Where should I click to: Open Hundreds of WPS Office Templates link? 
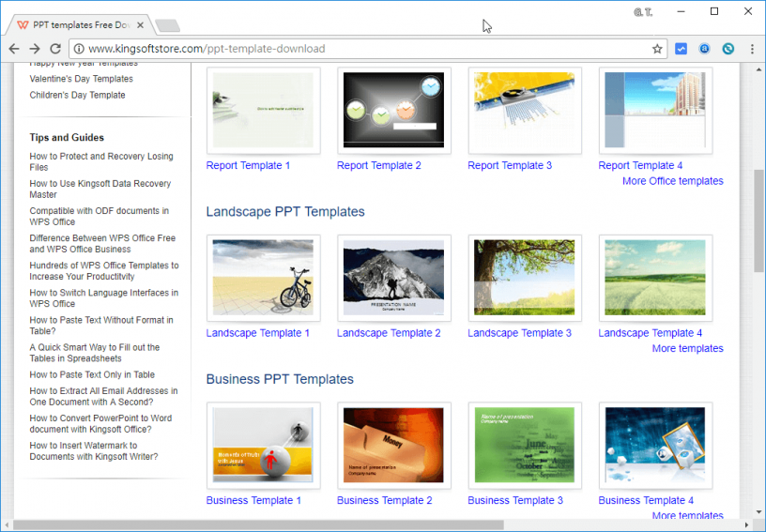pos(104,271)
